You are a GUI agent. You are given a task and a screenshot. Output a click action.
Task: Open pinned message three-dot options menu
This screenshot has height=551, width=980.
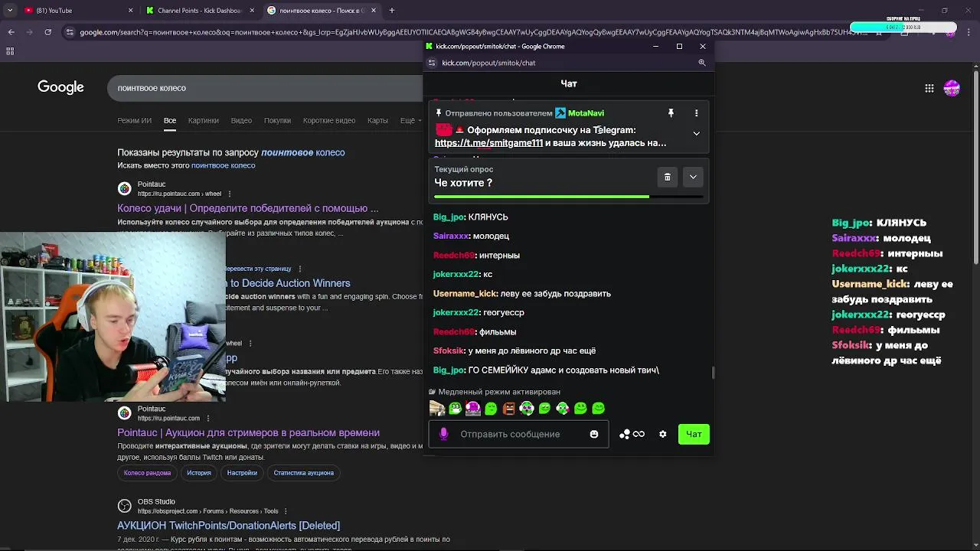point(696,113)
